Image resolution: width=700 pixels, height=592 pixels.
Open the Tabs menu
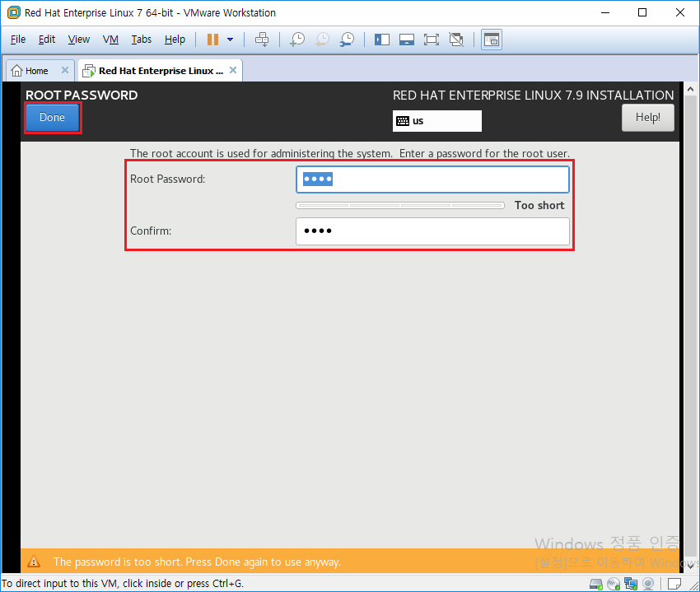click(x=141, y=40)
